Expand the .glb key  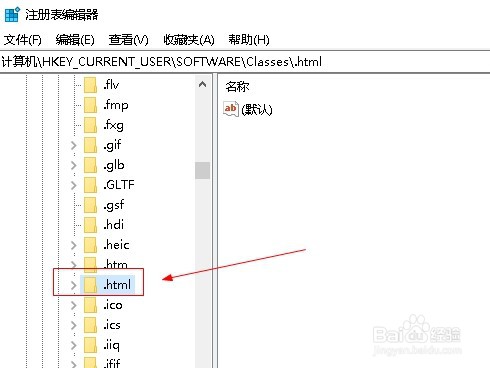[x=74, y=165]
